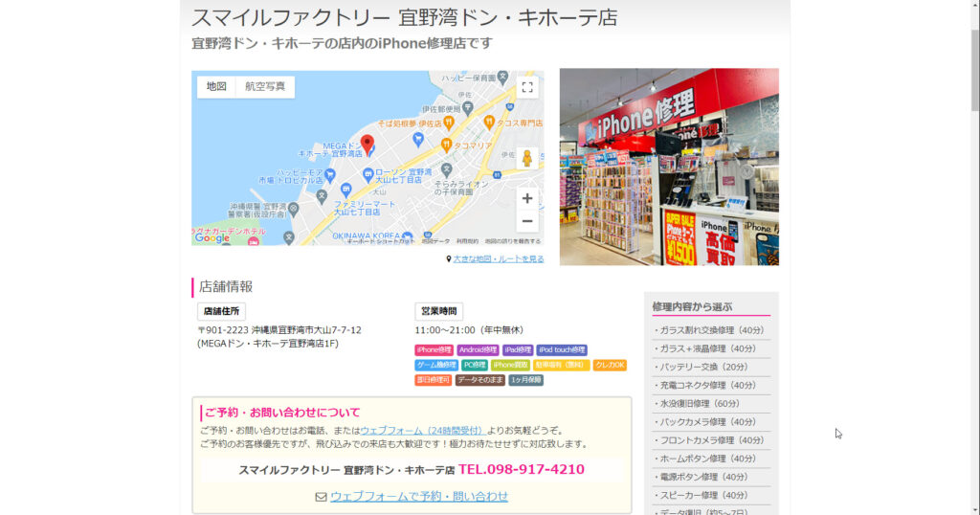The image size is (980, 515).
Task: Click hours text 11:00～21:00（年中無休）
Action: [469, 330]
